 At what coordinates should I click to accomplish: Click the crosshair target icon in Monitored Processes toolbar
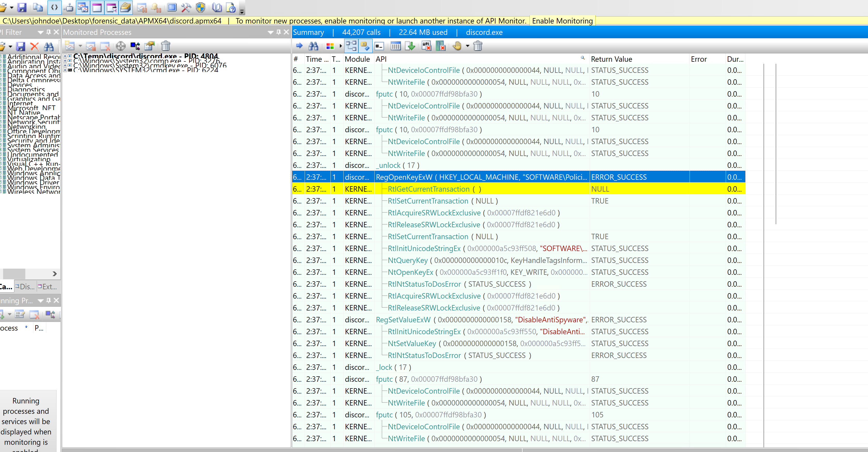pos(120,46)
